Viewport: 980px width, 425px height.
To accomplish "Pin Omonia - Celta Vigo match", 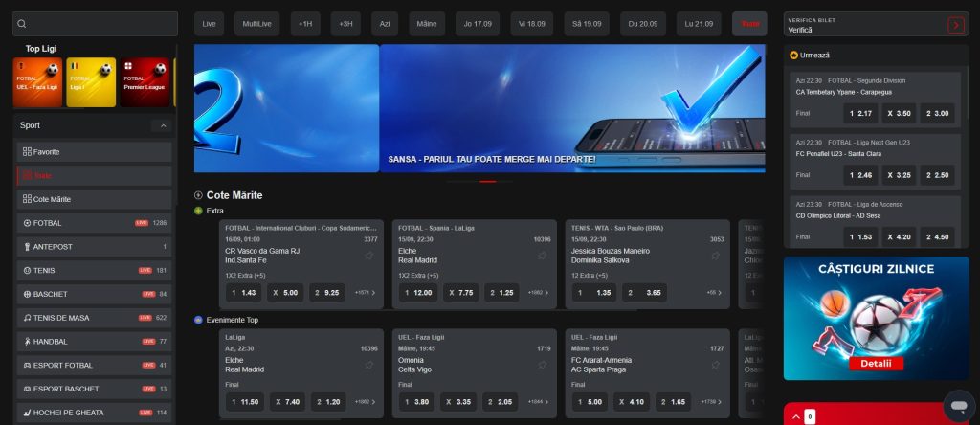I will 543,365.
